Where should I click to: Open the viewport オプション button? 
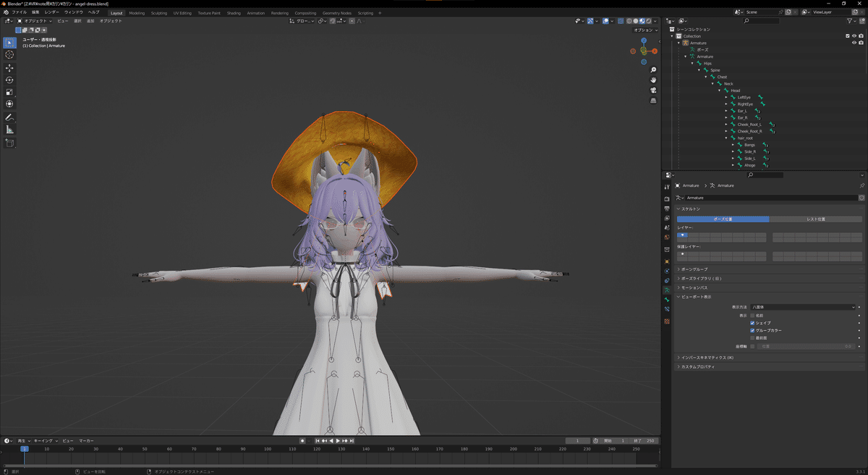(x=644, y=30)
